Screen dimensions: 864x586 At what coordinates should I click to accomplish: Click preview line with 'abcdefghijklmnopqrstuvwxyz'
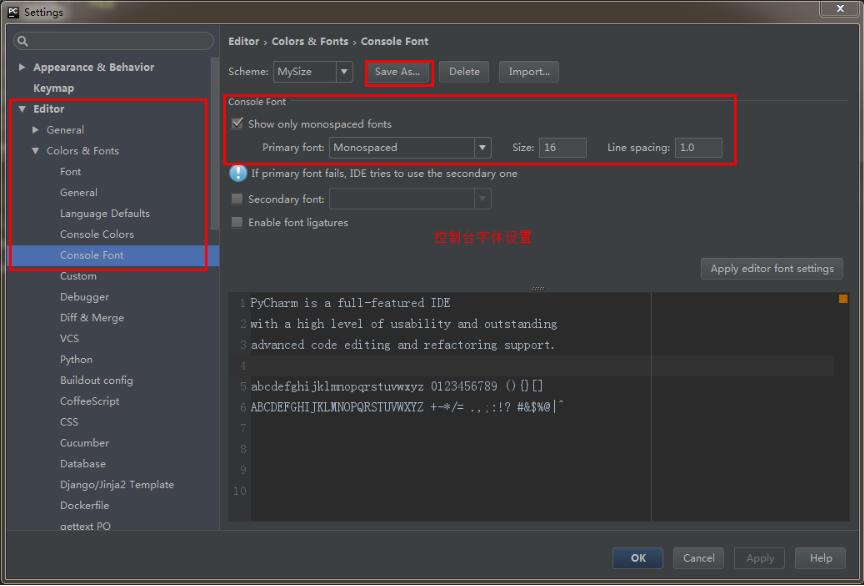pyautogui.click(x=397, y=386)
